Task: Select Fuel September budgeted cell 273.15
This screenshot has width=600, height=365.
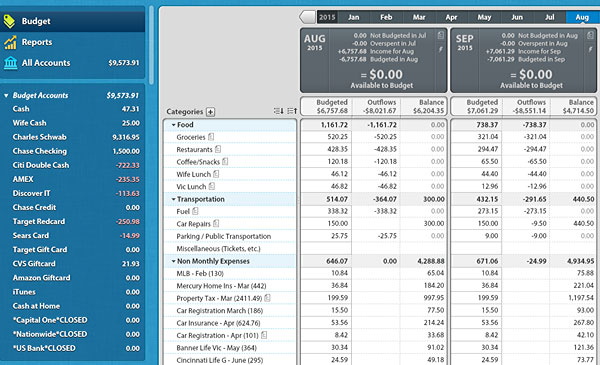Action: tap(476, 211)
